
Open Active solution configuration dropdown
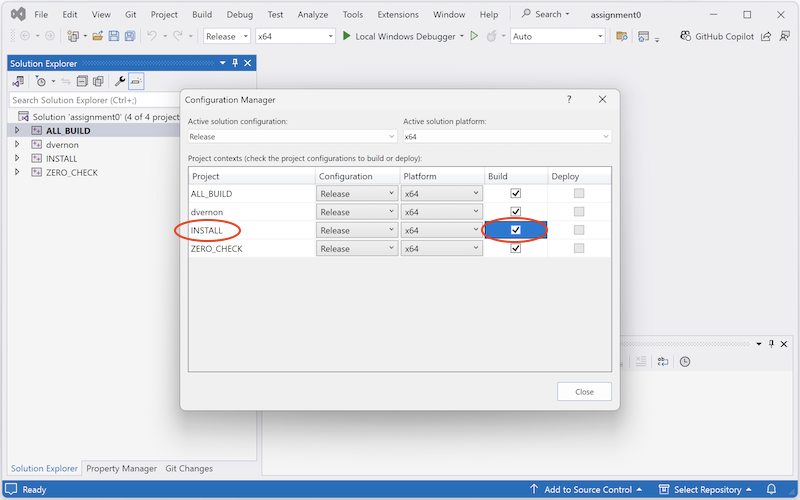coord(291,137)
